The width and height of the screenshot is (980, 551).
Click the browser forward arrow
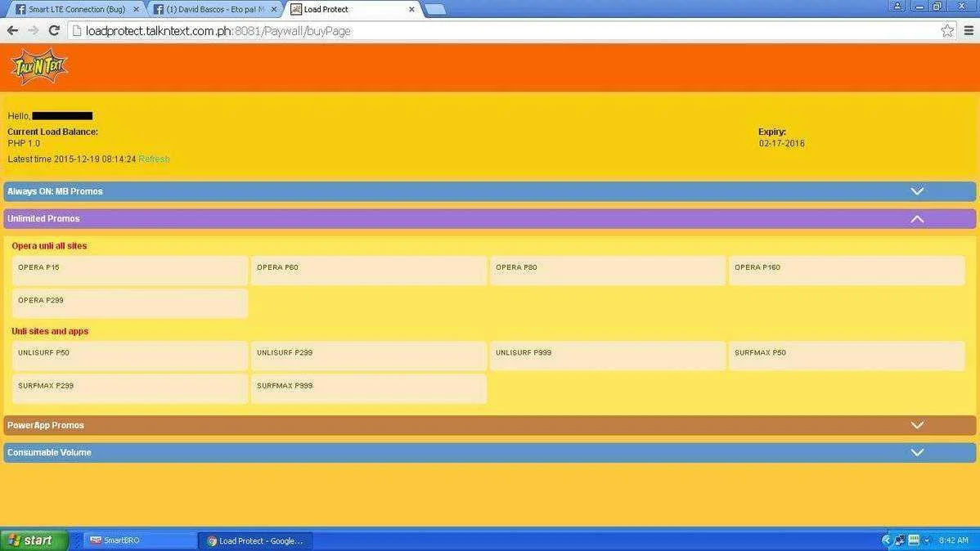tap(33, 30)
